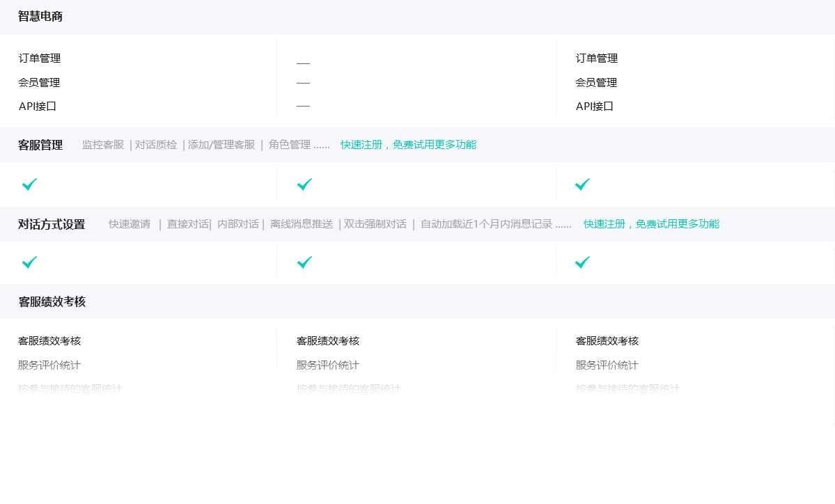Select API接口 in the right column
The height and width of the screenshot is (504, 835).
[595, 107]
